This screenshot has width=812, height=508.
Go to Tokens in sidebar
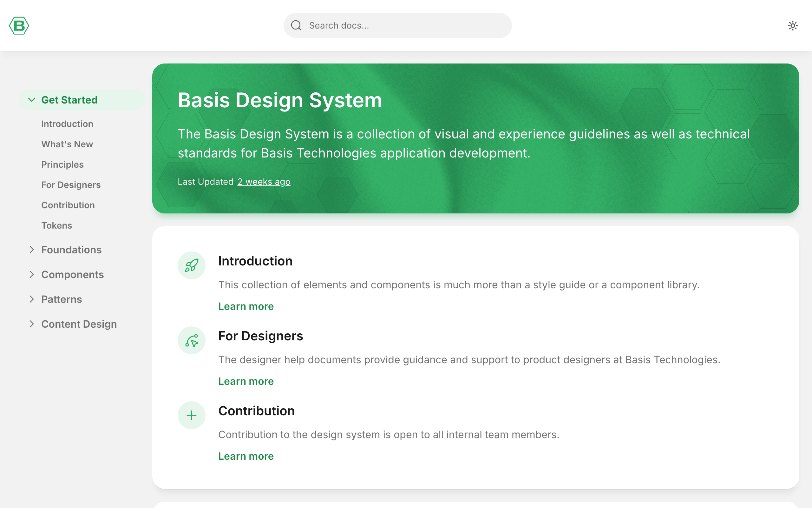pyautogui.click(x=56, y=225)
